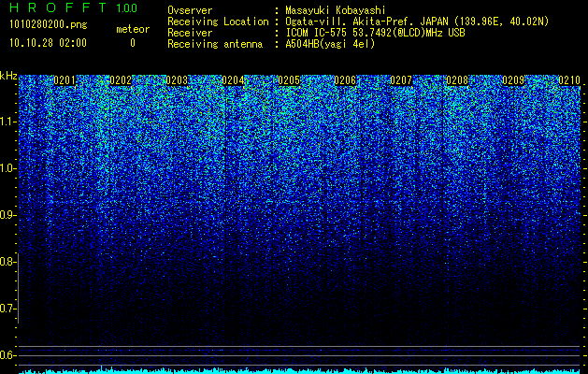Click the 0202 time marker
This screenshot has height=374, width=588.
121,80
